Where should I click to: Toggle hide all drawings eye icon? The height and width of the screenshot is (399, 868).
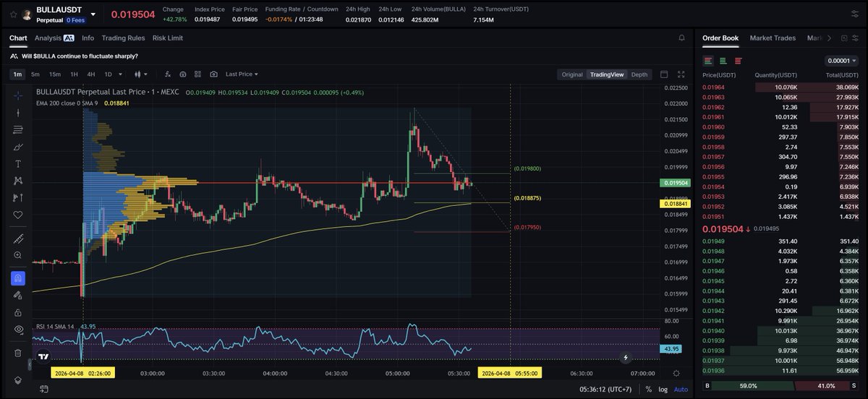pyautogui.click(x=18, y=330)
